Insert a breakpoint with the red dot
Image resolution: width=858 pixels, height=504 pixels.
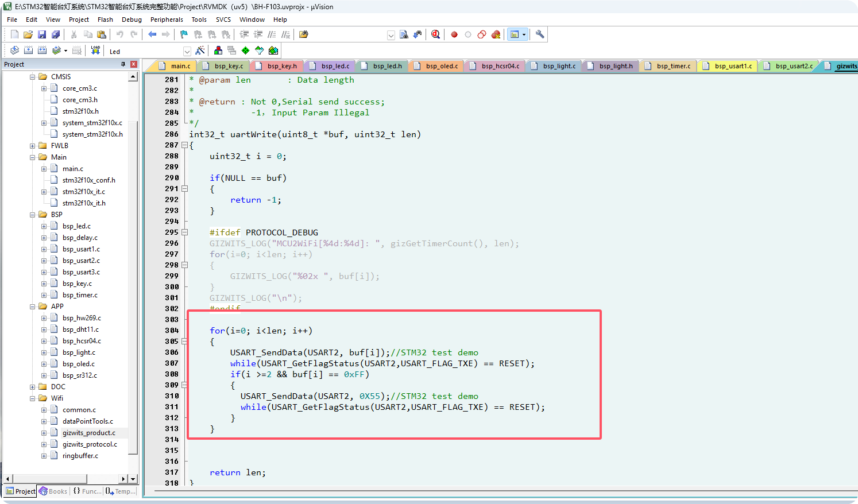point(454,34)
